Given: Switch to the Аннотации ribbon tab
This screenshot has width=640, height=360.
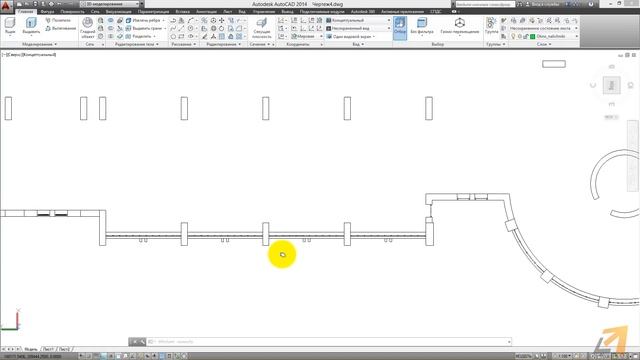Looking at the screenshot, I should tap(207, 11).
